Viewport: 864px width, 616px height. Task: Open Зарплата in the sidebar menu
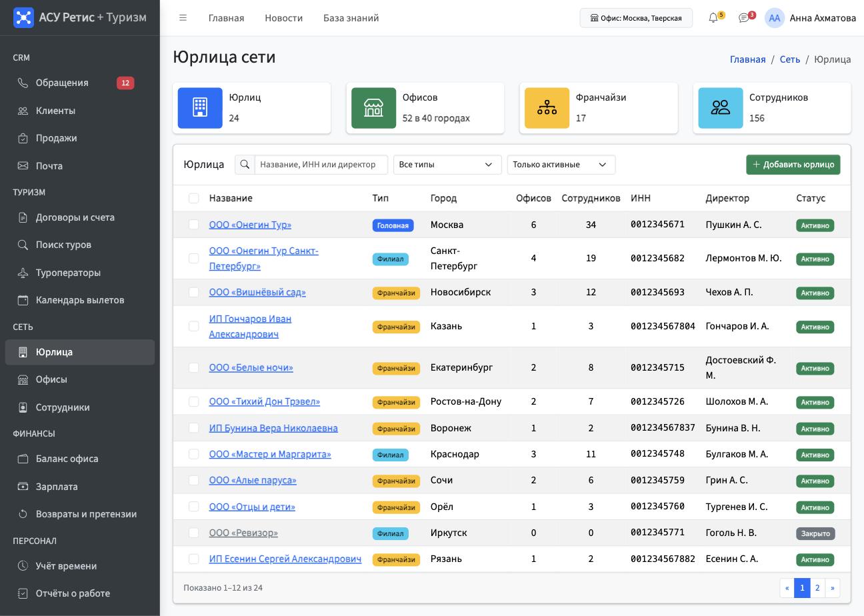point(80,487)
